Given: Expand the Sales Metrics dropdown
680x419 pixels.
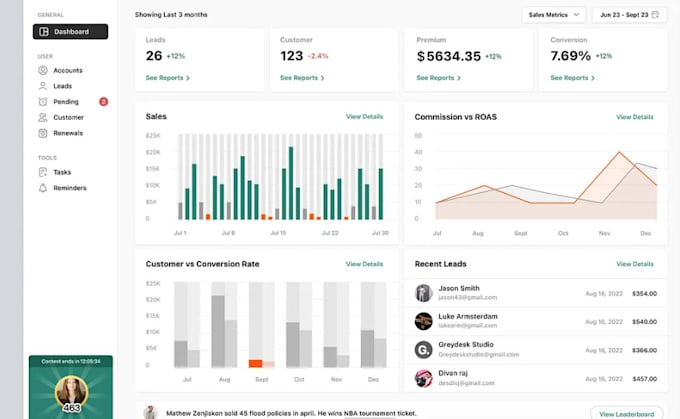Looking at the screenshot, I should pos(553,15).
